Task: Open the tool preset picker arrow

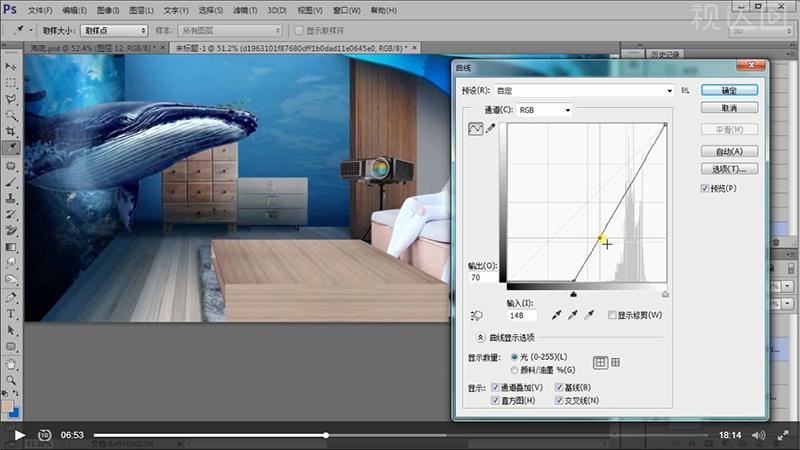Action: point(31,30)
